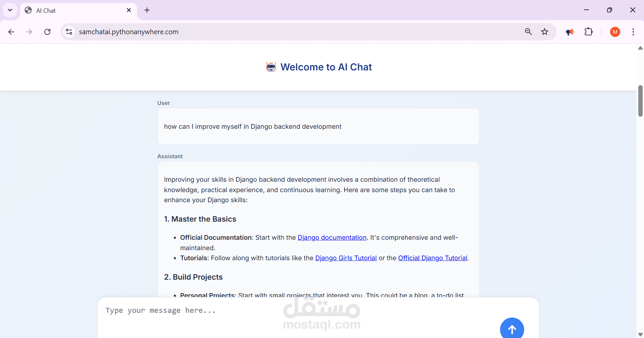Go back to the previous page

[11, 32]
